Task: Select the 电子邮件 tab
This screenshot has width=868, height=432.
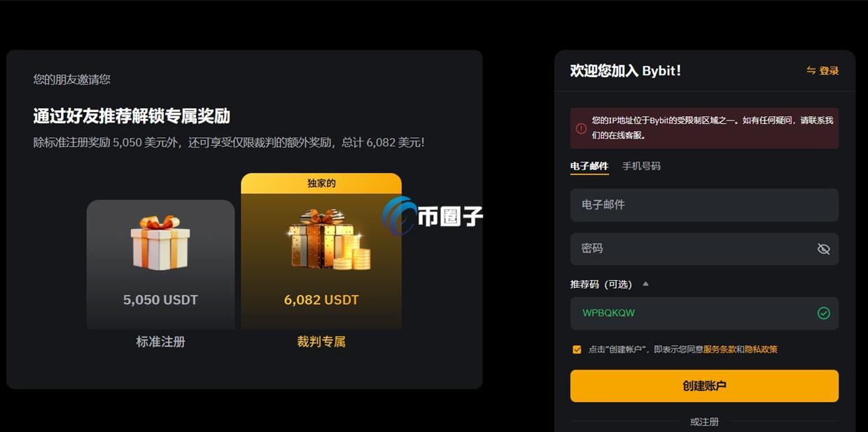Action: coord(589,166)
